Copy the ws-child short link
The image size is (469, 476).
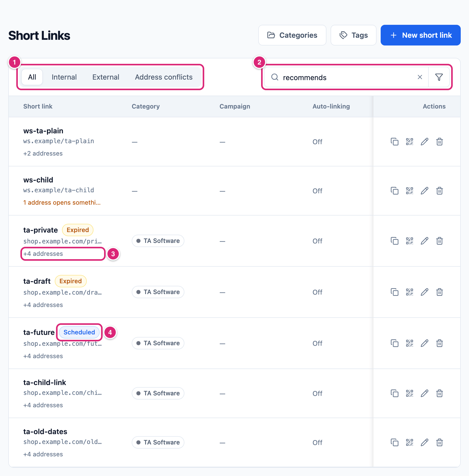[x=394, y=191]
